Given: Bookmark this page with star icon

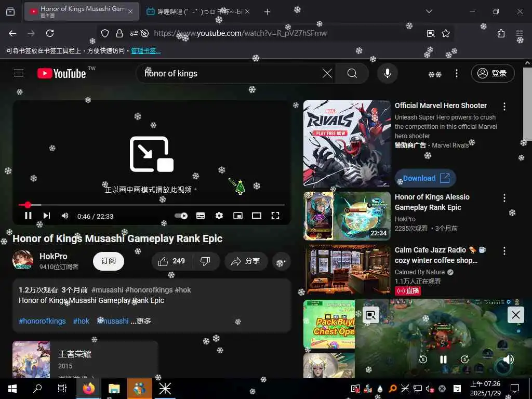Looking at the screenshot, I should (x=445, y=33).
